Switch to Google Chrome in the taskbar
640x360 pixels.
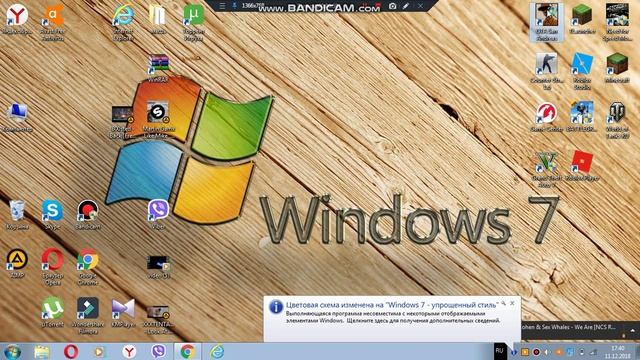point(188,351)
